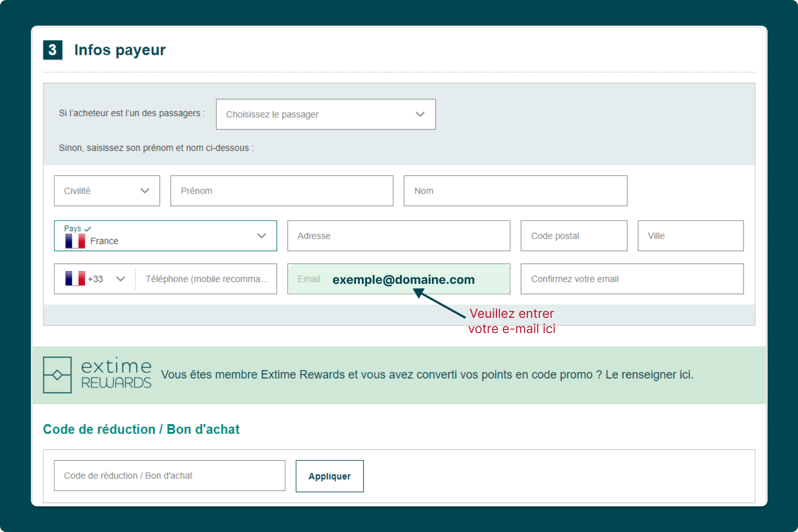
Task: Expand the Civilité dropdown
Action: point(107,191)
